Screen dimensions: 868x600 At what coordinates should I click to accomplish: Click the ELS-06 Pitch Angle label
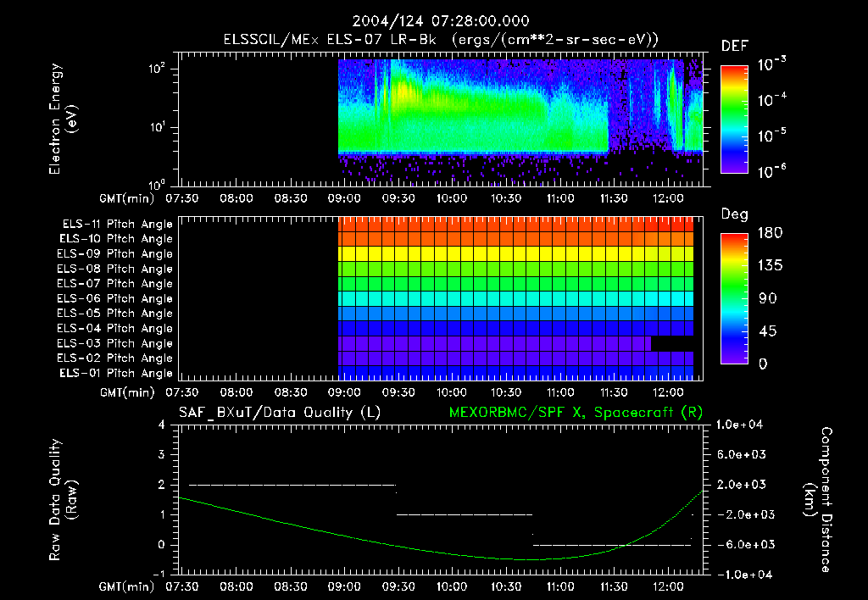coord(117,299)
